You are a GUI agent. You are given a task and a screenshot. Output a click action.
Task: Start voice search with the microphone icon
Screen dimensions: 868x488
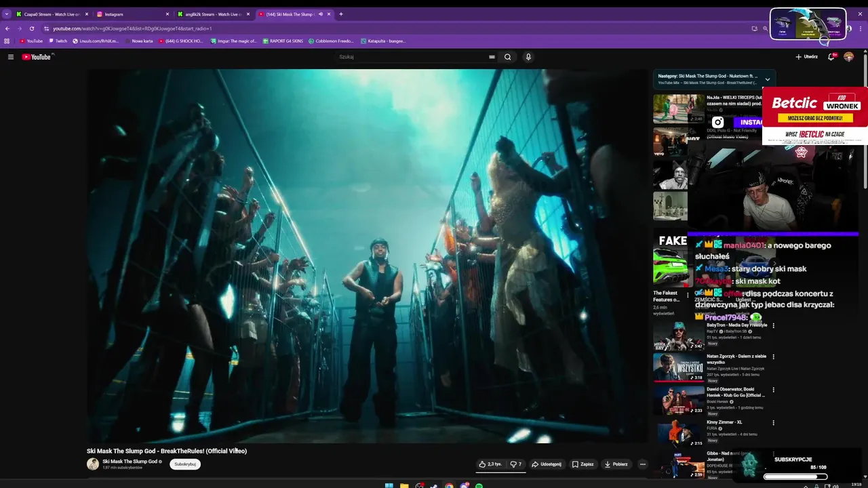click(528, 57)
